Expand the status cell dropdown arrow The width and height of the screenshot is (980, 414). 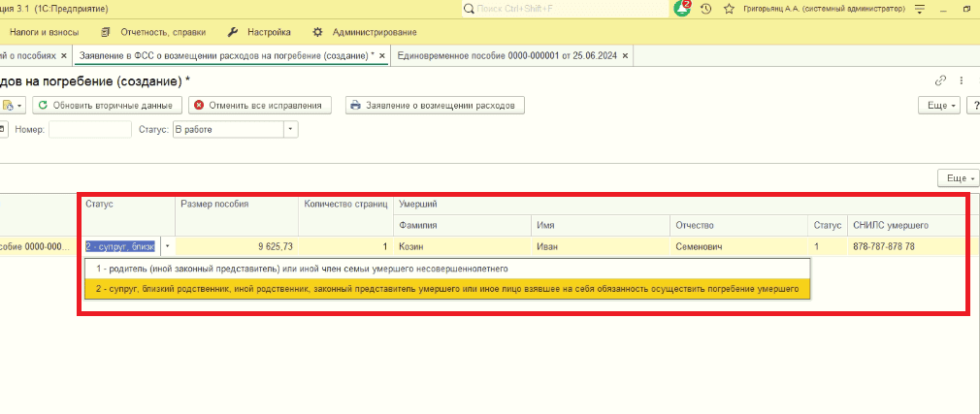(168, 246)
